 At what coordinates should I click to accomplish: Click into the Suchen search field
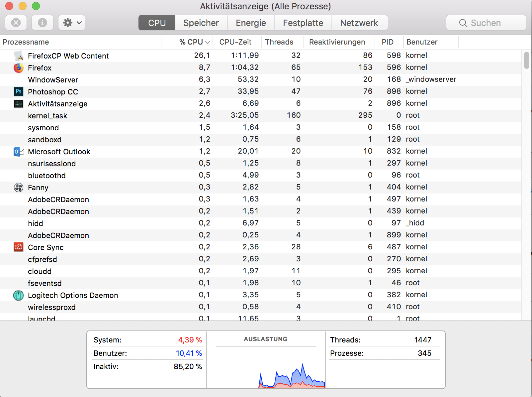(x=486, y=23)
